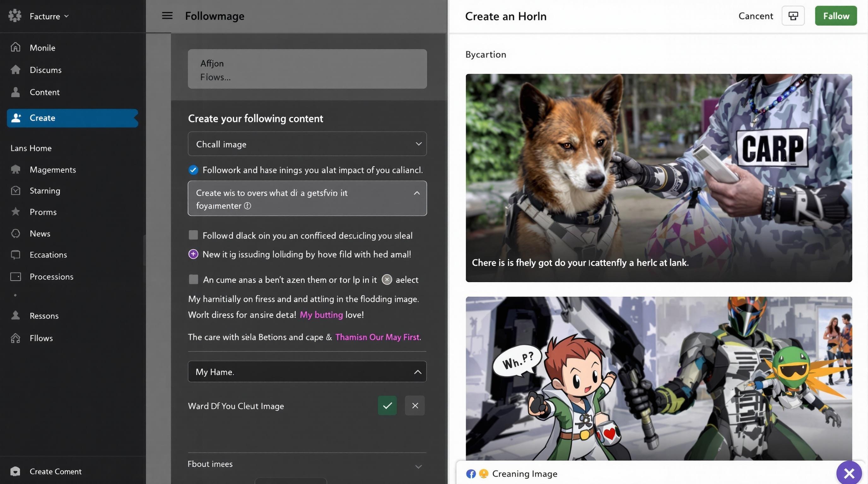The image size is (868, 484).
Task: Click the Creaning Image label
Action: point(525,474)
